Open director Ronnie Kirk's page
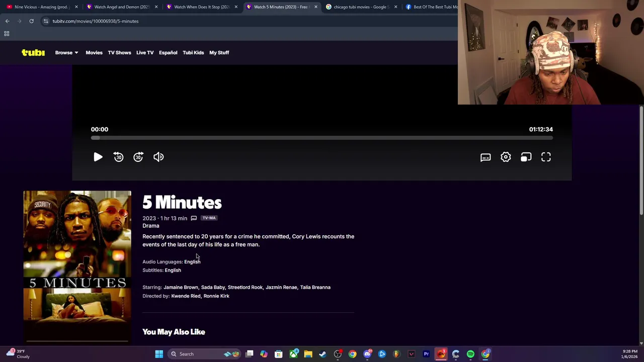Viewport: 644px width, 362px height. point(216,296)
